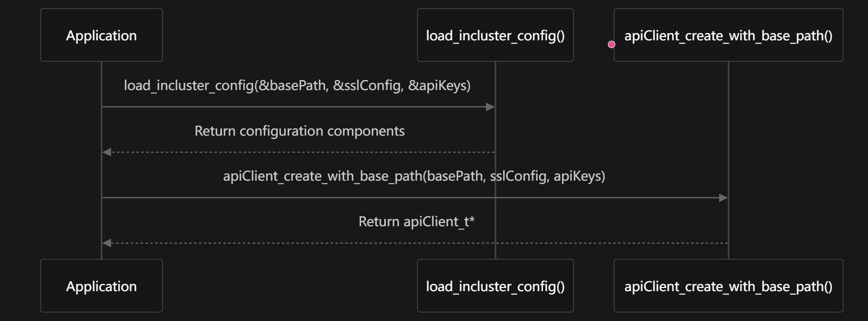
Task: Select the bottom Application participant box
Action: [101, 286]
